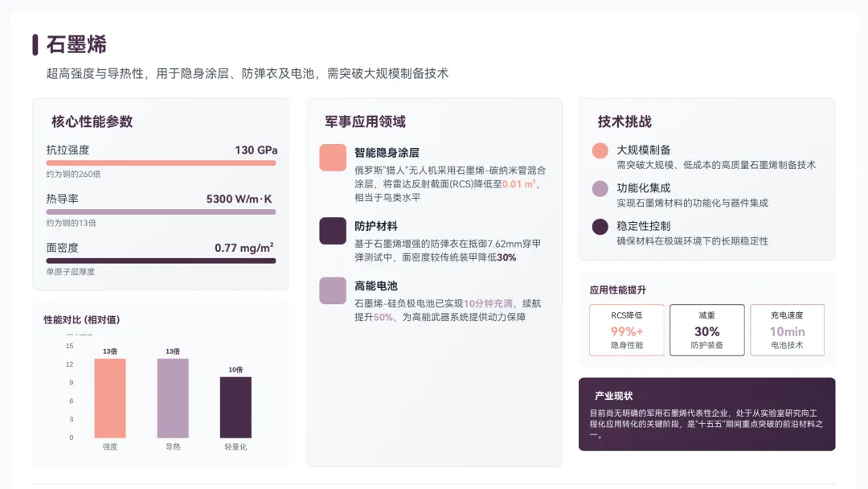Click the line 实现石墨烯材料的功能化与器件集成
This screenshot has width=868, height=489.
(693, 203)
